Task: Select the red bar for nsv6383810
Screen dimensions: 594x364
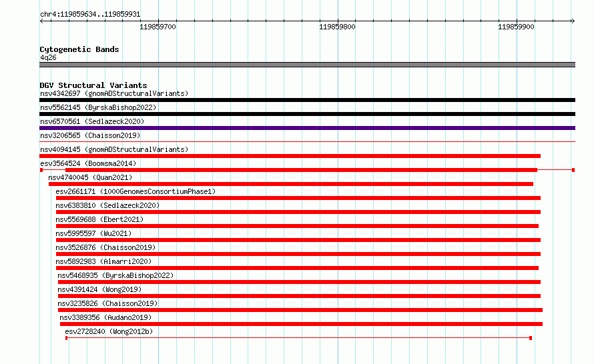Action: 298,212
